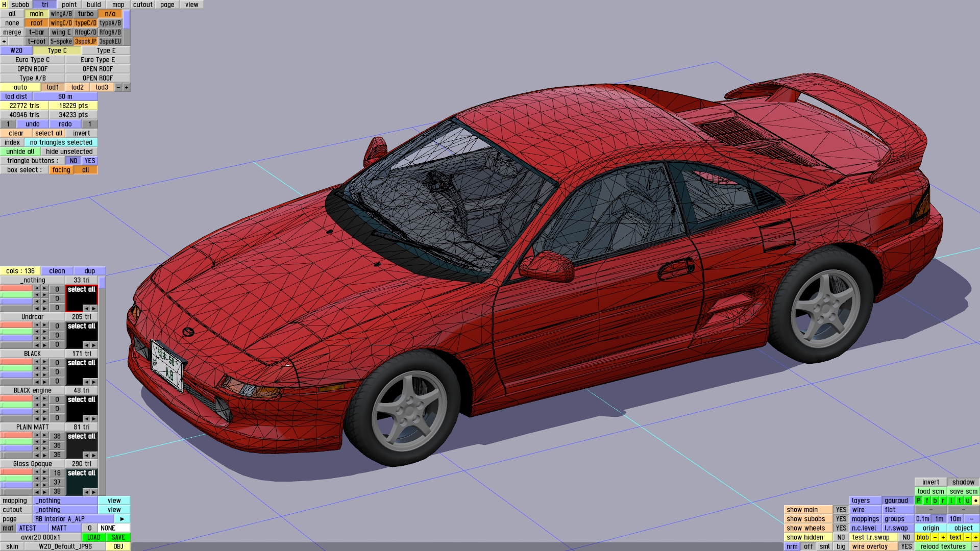Increase blob size with plus button
The image size is (980, 551).
[943, 537]
